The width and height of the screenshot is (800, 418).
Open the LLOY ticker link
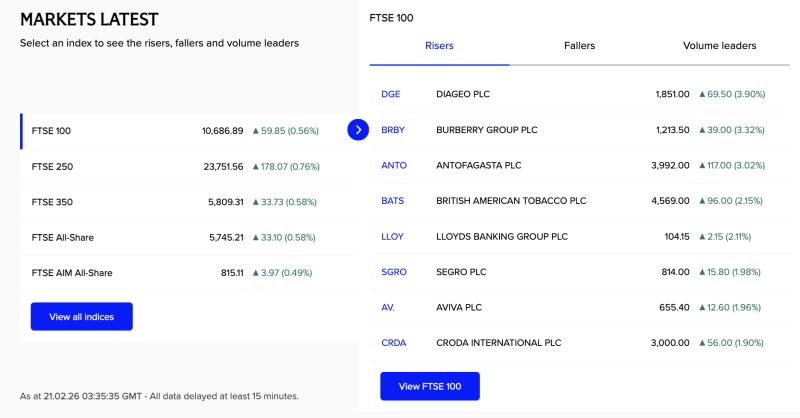pyautogui.click(x=392, y=237)
